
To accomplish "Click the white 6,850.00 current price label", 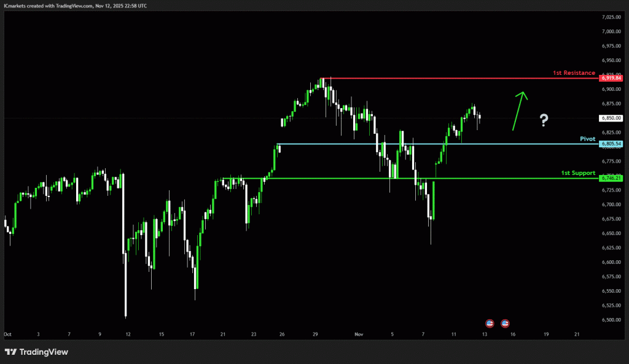I will coord(611,118).
